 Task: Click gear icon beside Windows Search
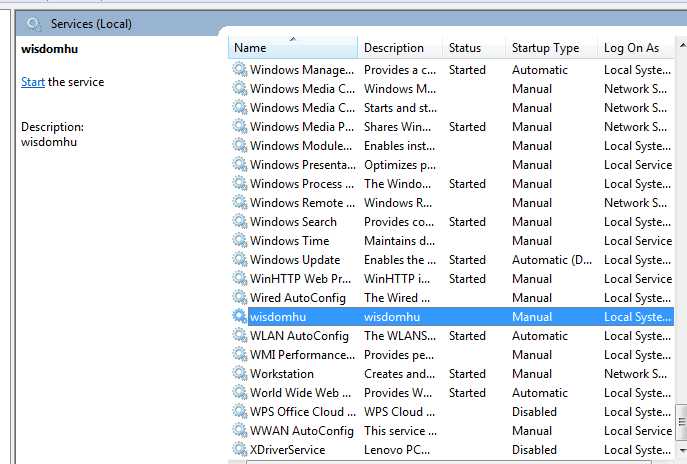(240, 221)
